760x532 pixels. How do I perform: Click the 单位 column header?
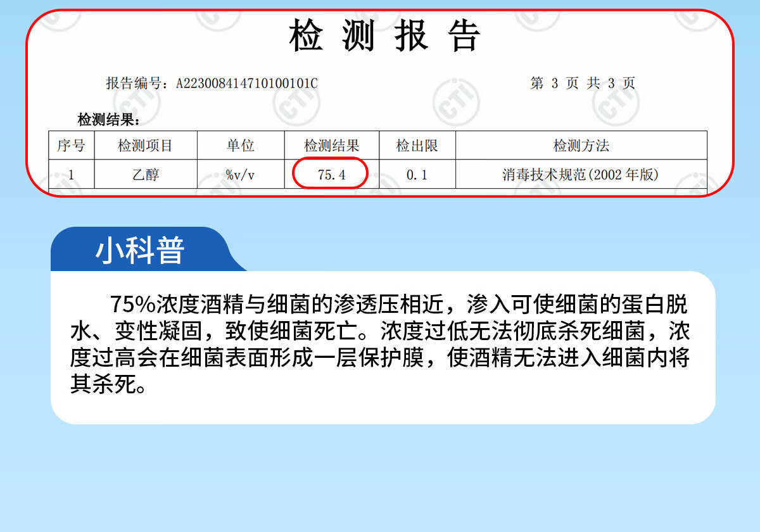tap(241, 146)
